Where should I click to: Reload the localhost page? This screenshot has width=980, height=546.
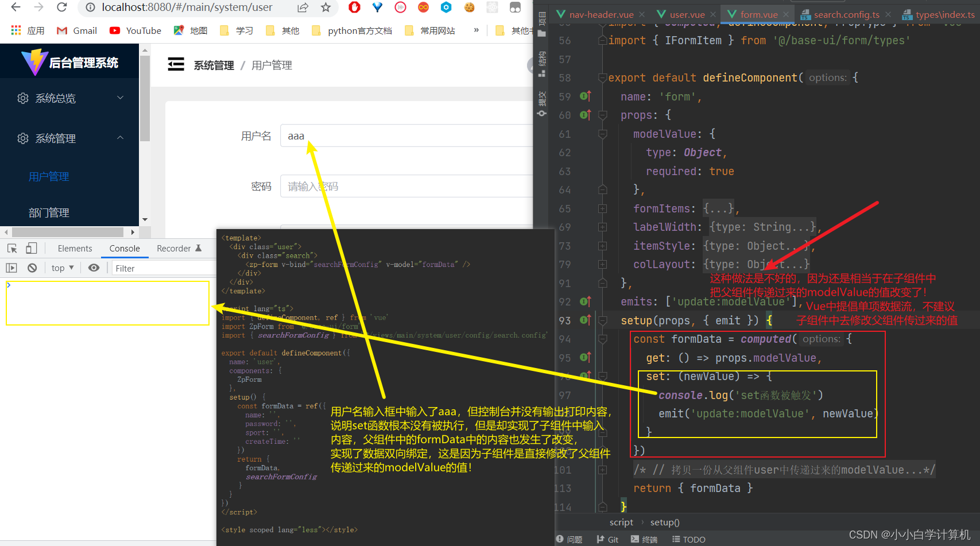pos(62,7)
